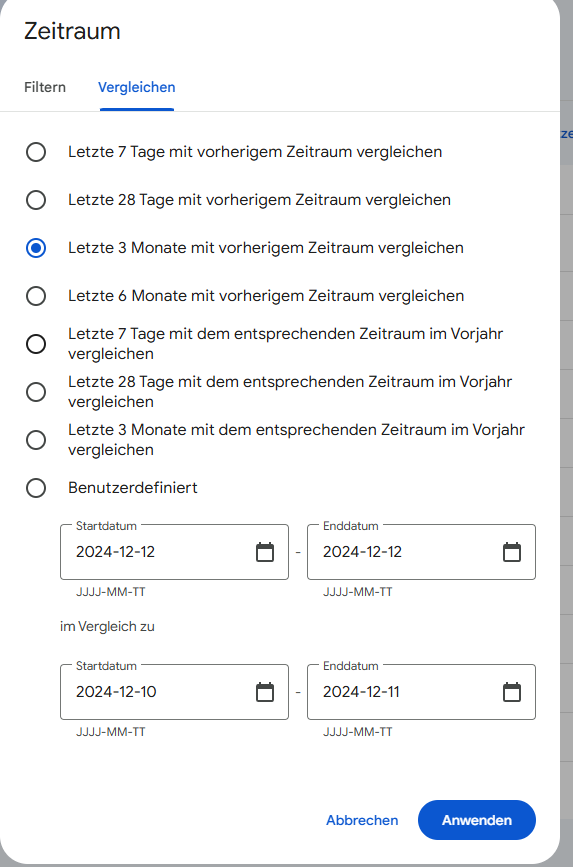Switch to the Filtern tab
Viewport: 573px width, 867px height.
point(45,87)
